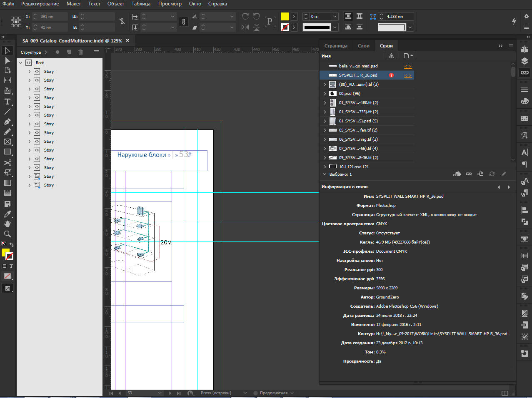Swap fill and stroke colors
Screen dimensions: 532x398
12,244
